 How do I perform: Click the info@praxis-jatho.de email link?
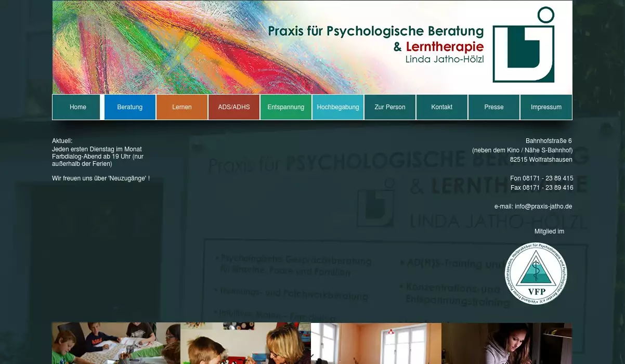(543, 206)
